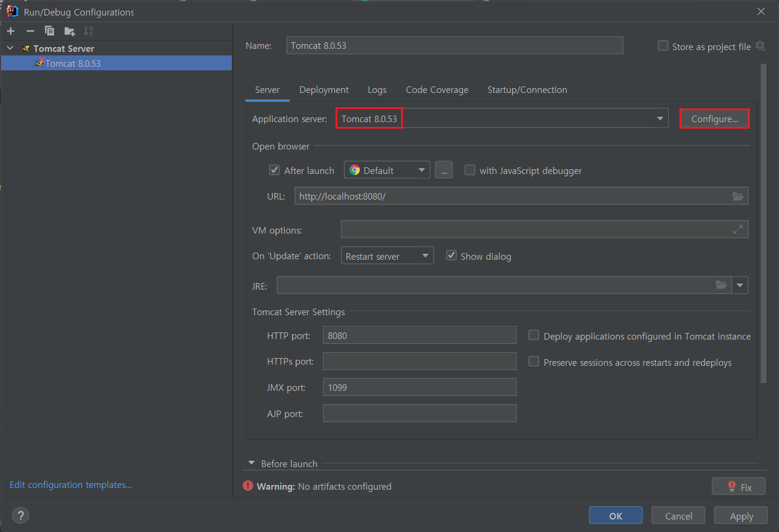This screenshot has height=532, width=779.
Task: Click the folder icon in the URL field
Action: 738,196
